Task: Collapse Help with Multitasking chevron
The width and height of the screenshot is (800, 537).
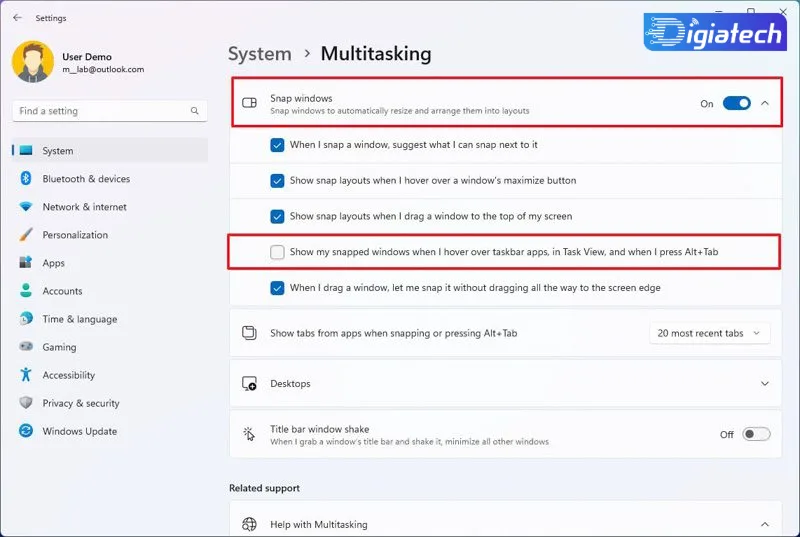Action: pos(765,524)
